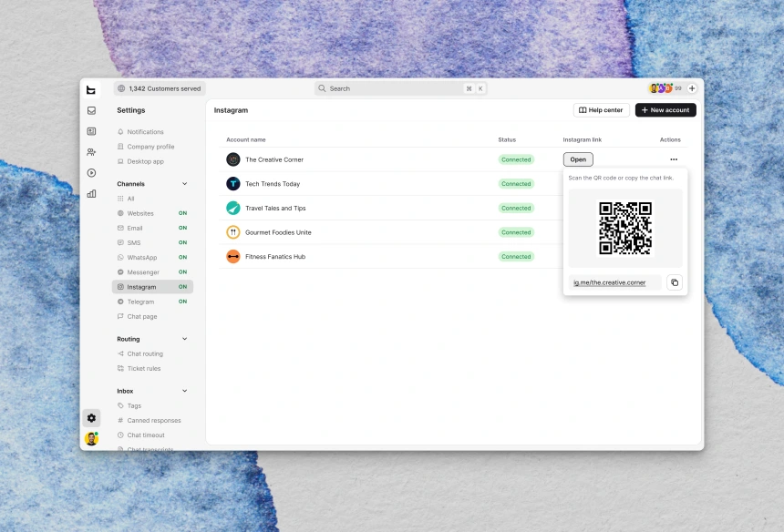Copy the ig.me chat link
Image resolution: width=784 pixels, height=532 pixels.
point(675,282)
